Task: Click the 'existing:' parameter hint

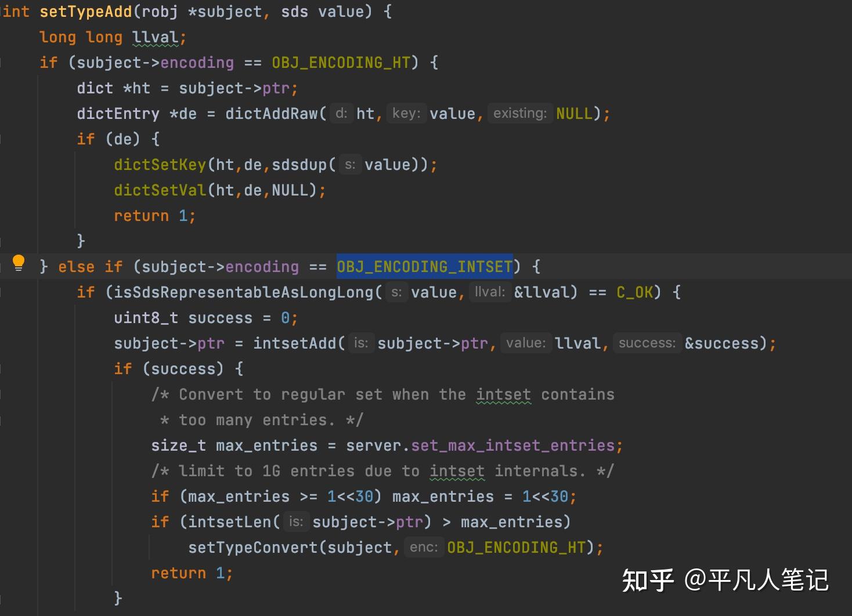Action: [520, 113]
